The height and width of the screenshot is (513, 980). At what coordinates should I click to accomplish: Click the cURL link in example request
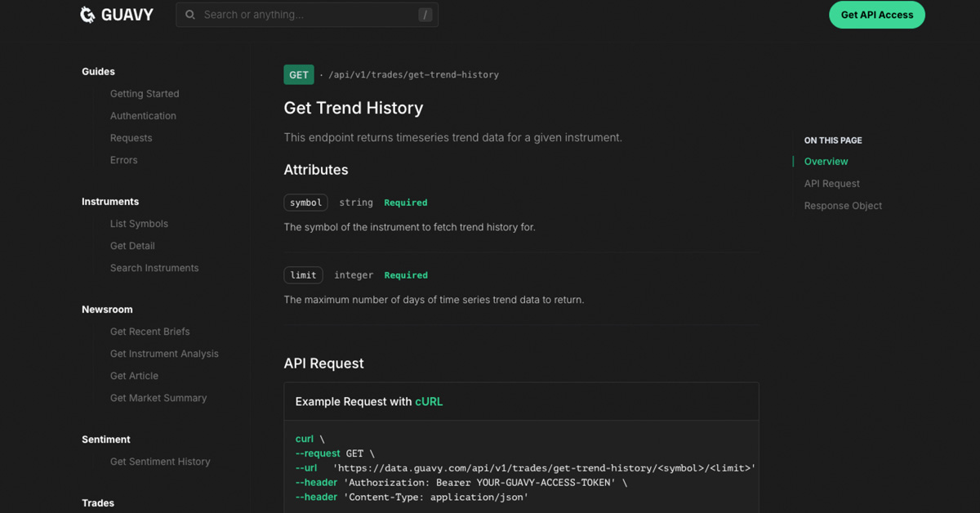(x=429, y=402)
